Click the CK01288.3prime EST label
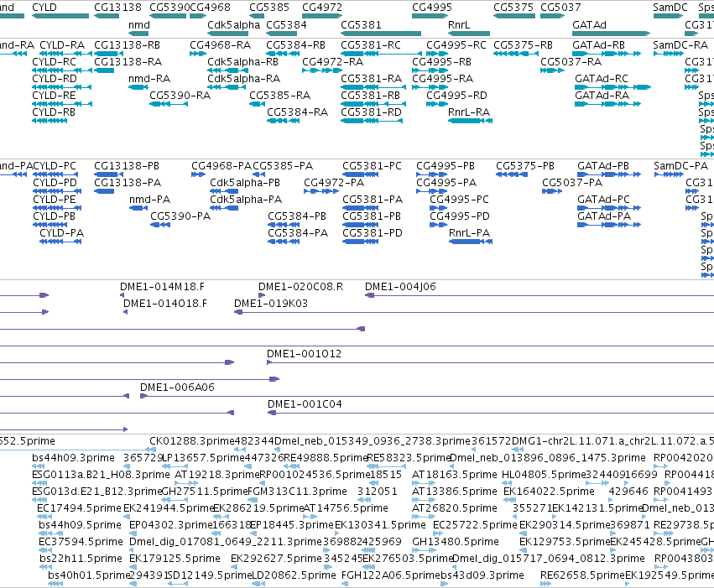714x588 pixels. pos(191,441)
